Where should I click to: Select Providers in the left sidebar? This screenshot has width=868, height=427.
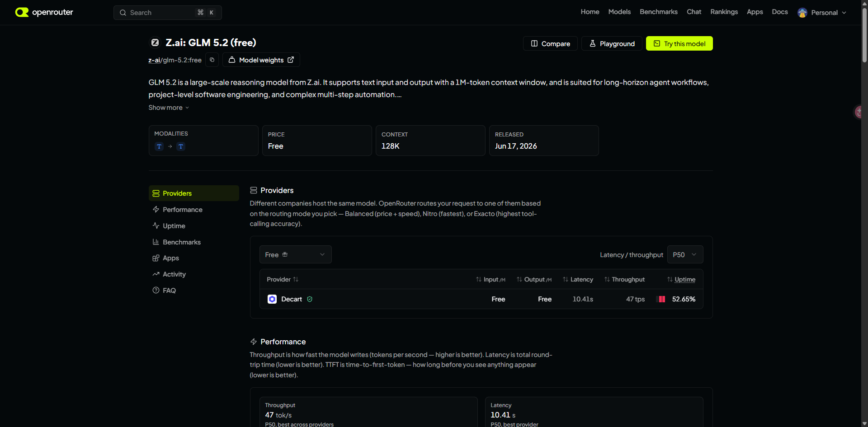pyautogui.click(x=194, y=193)
